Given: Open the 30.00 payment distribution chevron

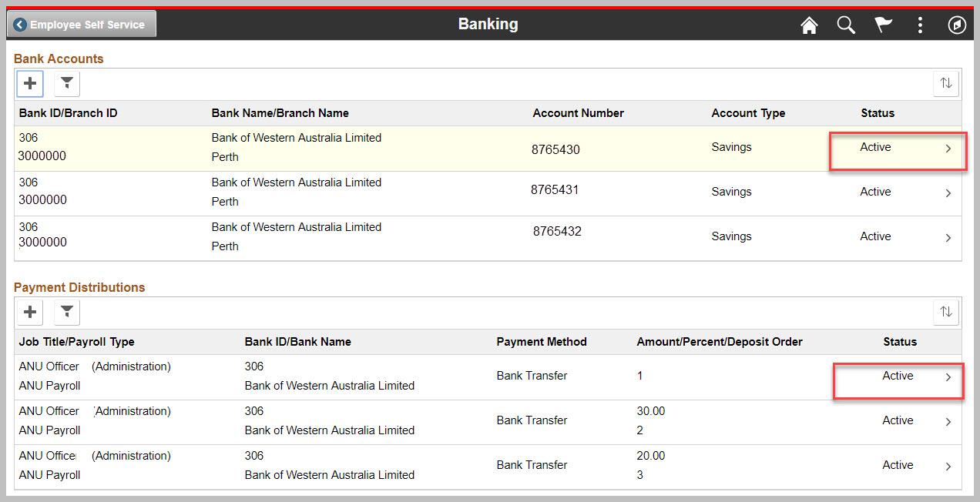Looking at the screenshot, I should (948, 422).
